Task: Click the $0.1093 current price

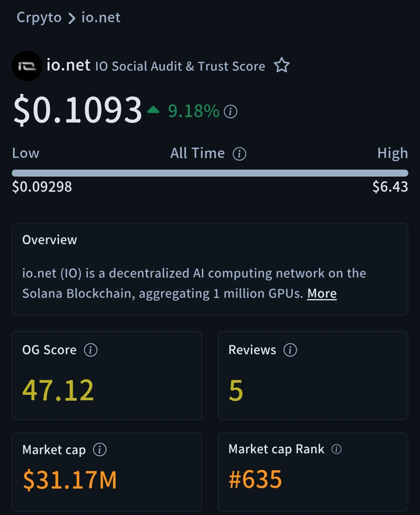Action: pyautogui.click(x=78, y=110)
